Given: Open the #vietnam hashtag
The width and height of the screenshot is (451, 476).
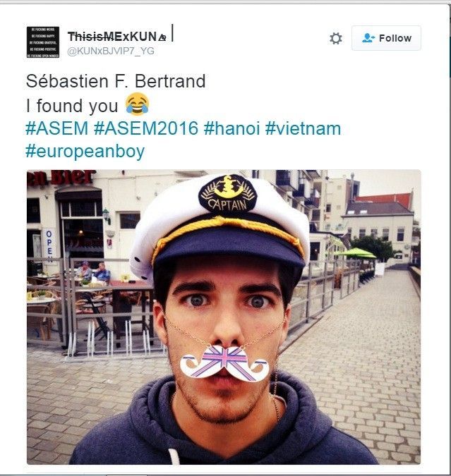Looking at the screenshot, I should 303,128.
